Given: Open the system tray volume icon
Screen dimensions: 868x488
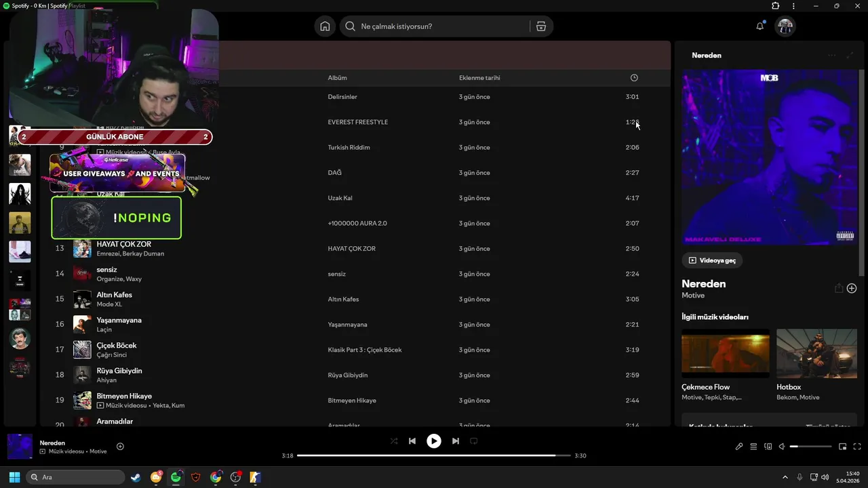Looking at the screenshot, I should (825, 477).
